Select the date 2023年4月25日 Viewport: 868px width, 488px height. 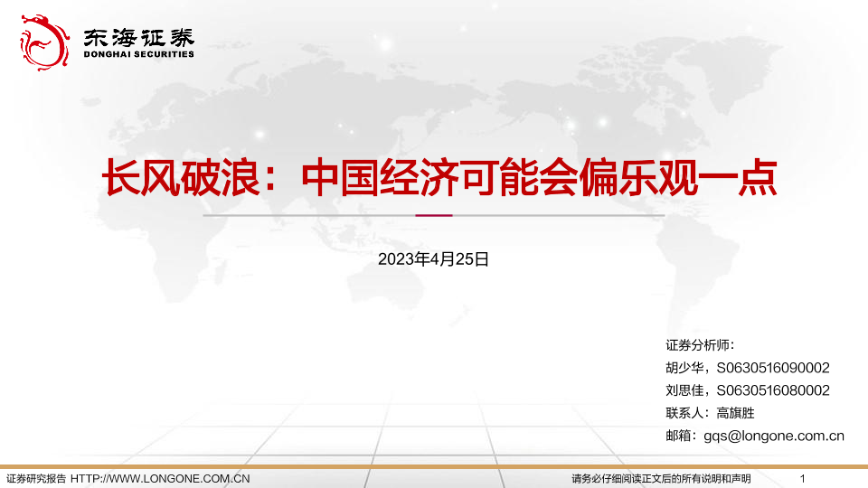[x=433, y=259]
